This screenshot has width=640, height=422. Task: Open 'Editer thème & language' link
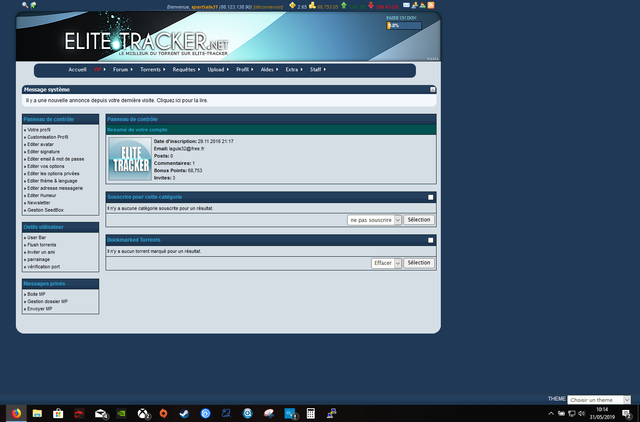point(52,181)
